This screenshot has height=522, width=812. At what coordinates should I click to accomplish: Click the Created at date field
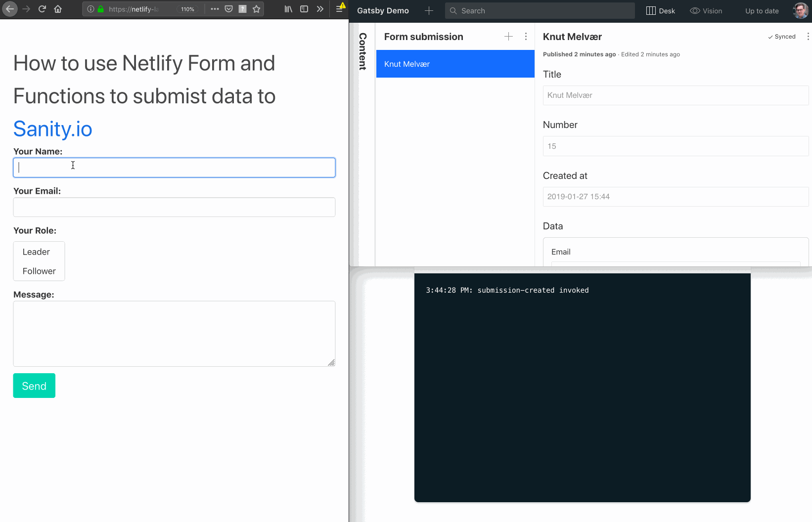[x=676, y=197]
